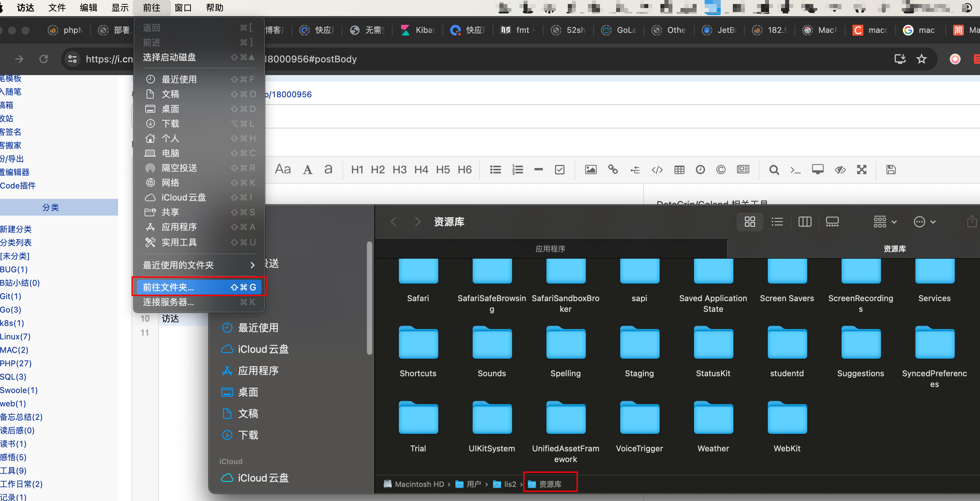Toggle editor fullscreen icon

point(862,170)
